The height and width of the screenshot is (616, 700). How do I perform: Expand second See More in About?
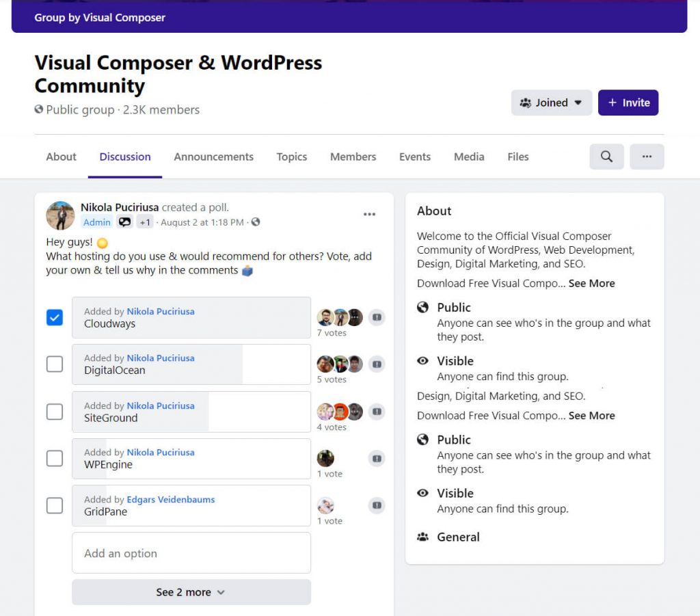click(x=591, y=416)
